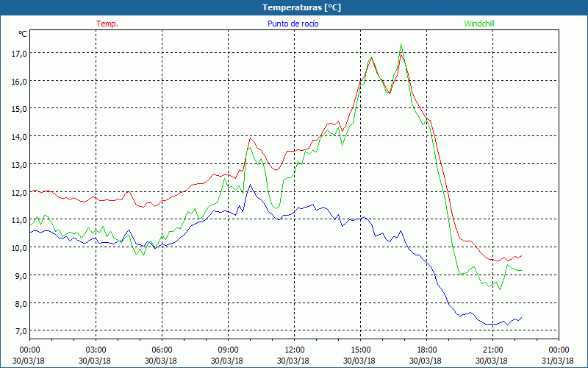This screenshot has height=368, width=588.
Task: Select the green Windchill legend label
Action: point(479,24)
